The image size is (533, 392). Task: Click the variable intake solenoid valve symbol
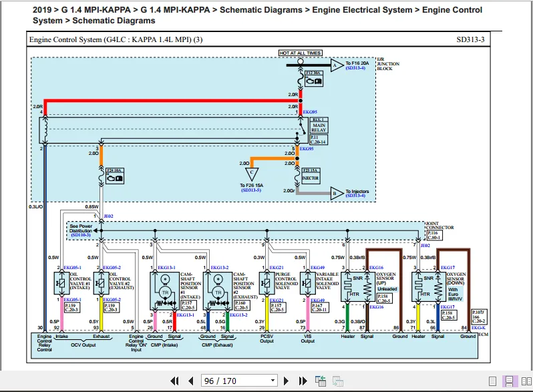coord(308,283)
